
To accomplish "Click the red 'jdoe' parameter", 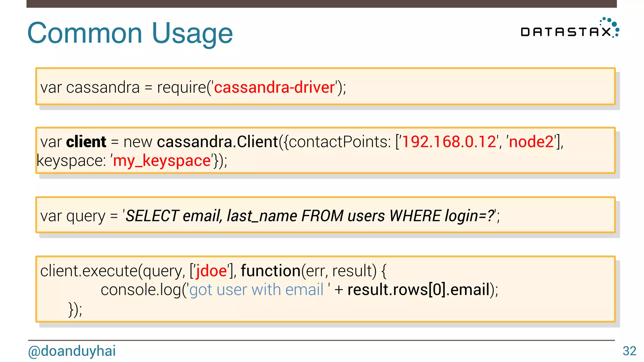I will pos(211,271).
